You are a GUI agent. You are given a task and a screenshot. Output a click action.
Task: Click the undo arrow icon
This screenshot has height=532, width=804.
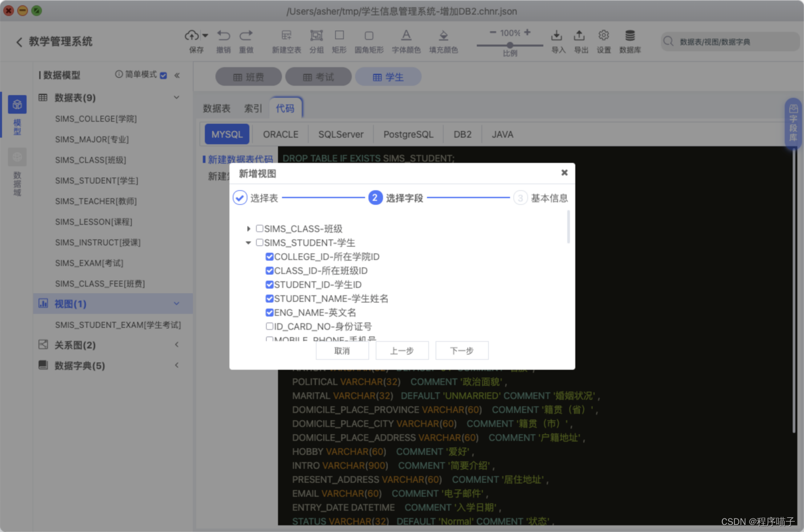tap(224, 36)
